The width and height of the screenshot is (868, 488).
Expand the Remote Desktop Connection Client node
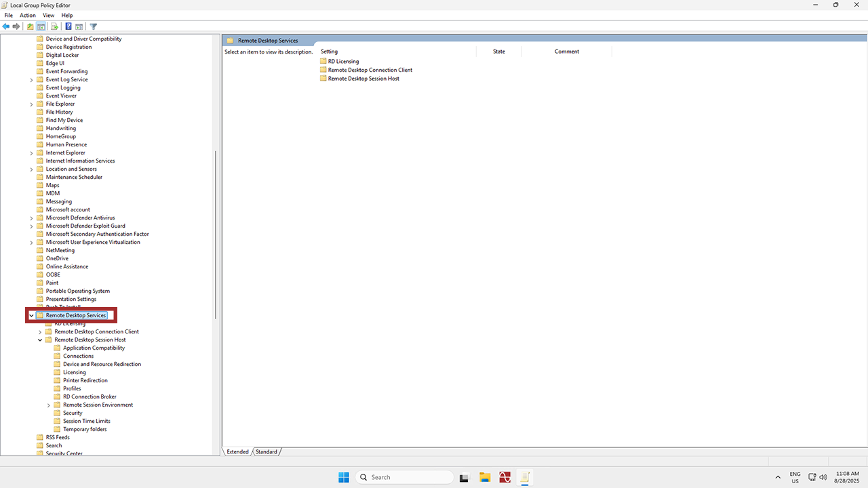[x=40, y=332]
